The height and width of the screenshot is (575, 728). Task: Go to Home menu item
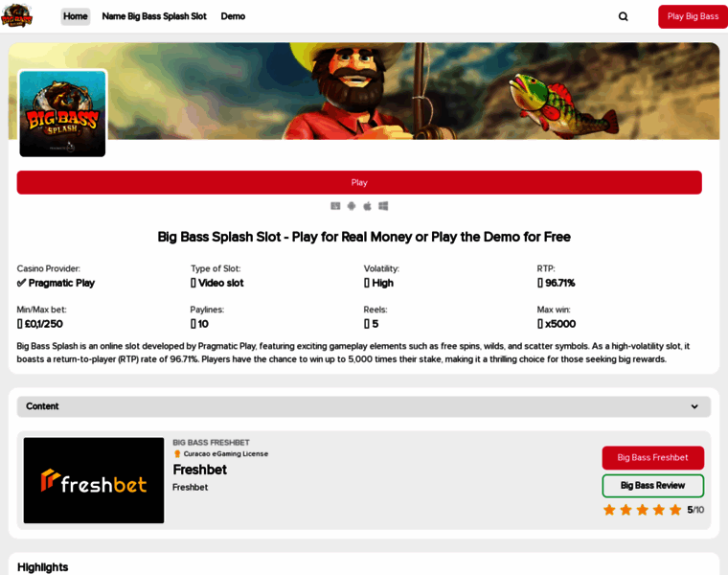(76, 16)
